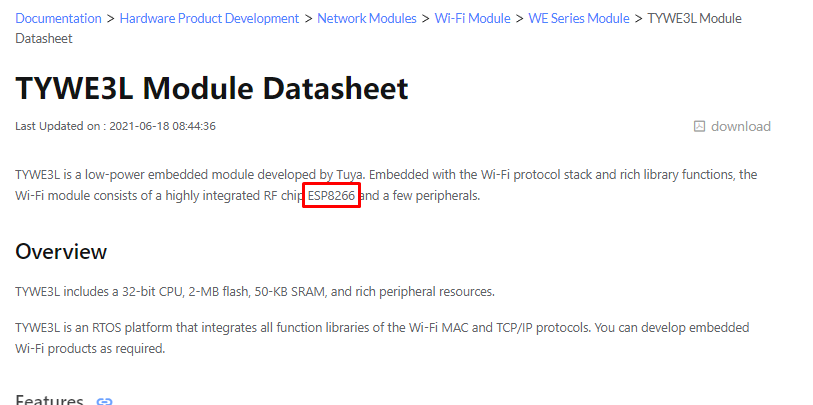Open Network Modules breadcrumb link
This screenshot has height=405, width=813.
367,19
